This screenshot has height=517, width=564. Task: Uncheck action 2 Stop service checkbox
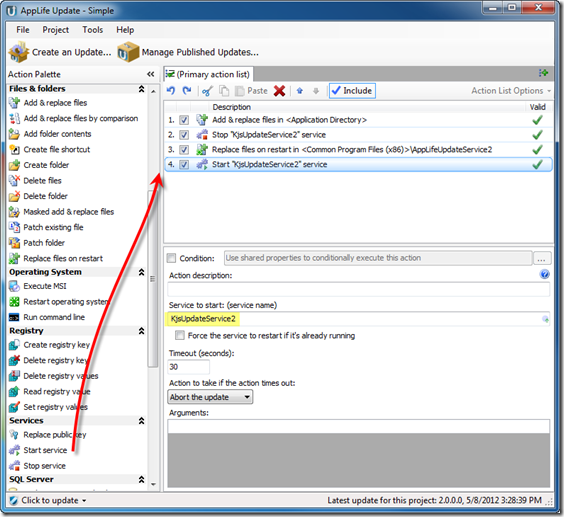[184, 135]
